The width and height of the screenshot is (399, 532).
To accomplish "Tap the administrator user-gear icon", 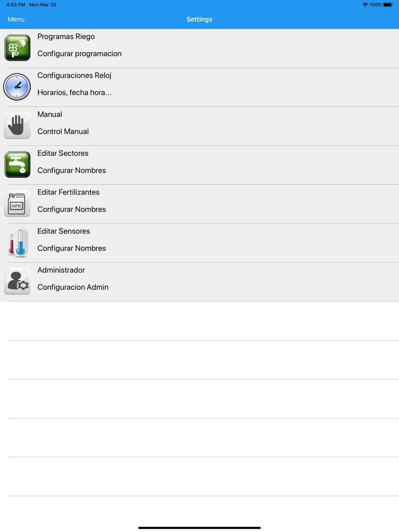I will click(17, 281).
